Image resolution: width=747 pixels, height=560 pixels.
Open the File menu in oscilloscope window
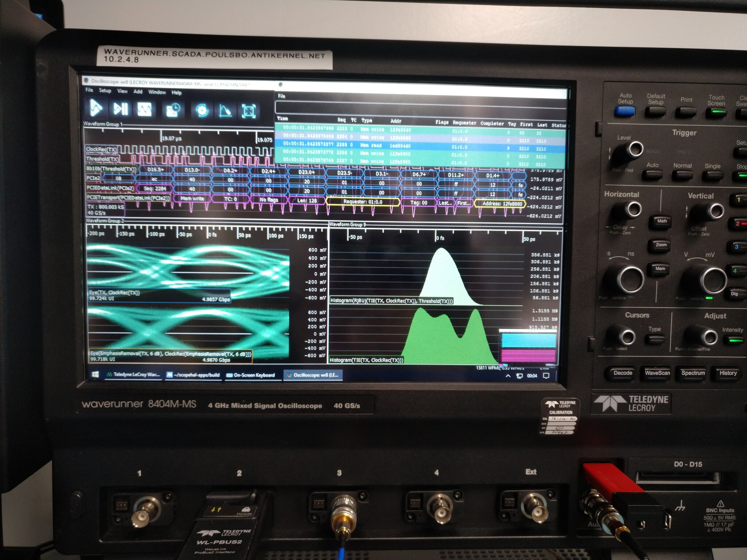pos(89,90)
